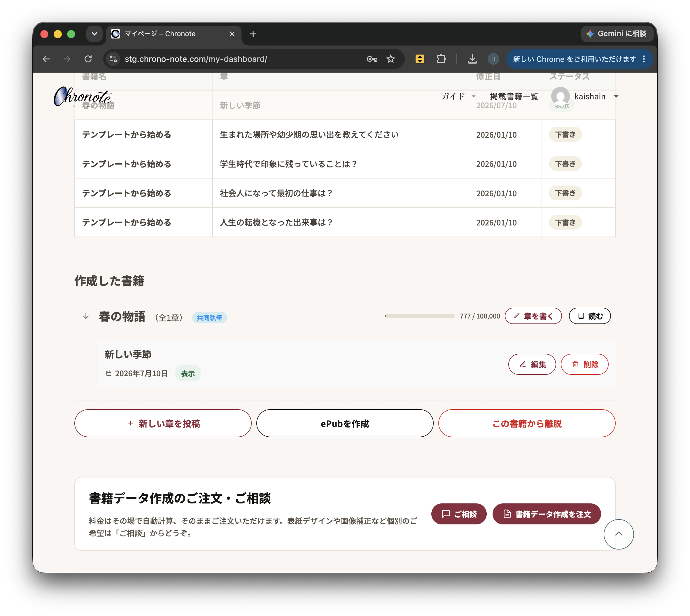The image size is (690, 616).
Task: Open the Chrome profile avatar H
Action: pos(493,59)
